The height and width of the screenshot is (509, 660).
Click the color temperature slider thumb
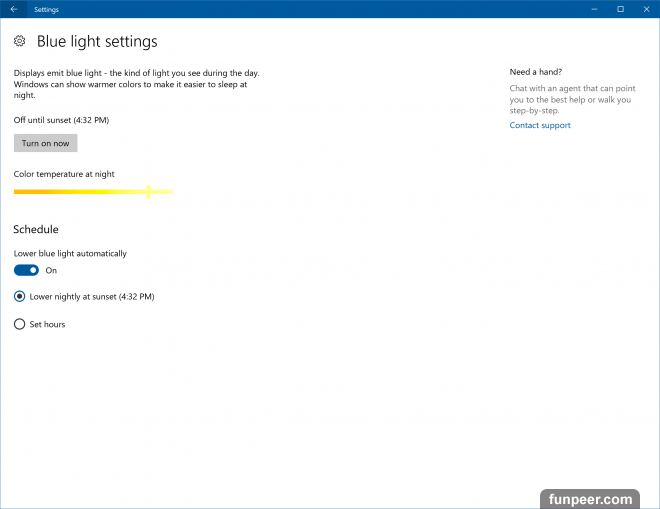pos(148,191)
